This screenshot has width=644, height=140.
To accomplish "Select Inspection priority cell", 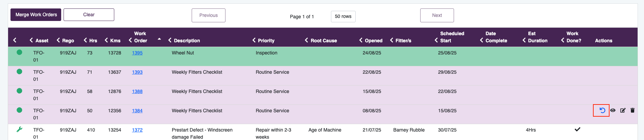I will [x=266, y=53].
